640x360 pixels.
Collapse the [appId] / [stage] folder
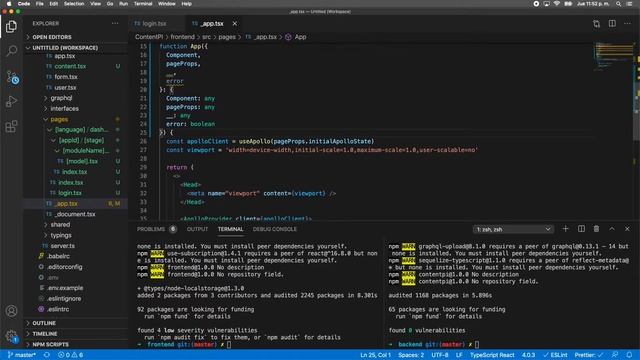pos(81,140)
